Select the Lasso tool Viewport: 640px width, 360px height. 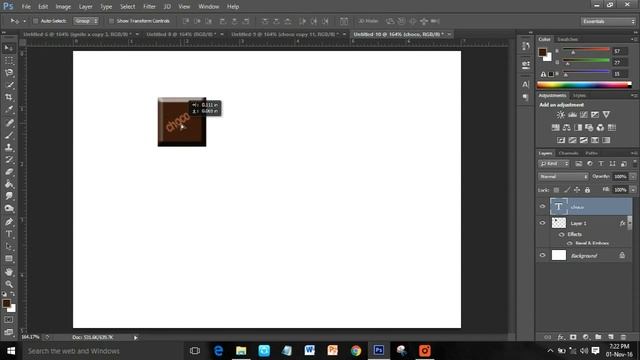[9, 73]
